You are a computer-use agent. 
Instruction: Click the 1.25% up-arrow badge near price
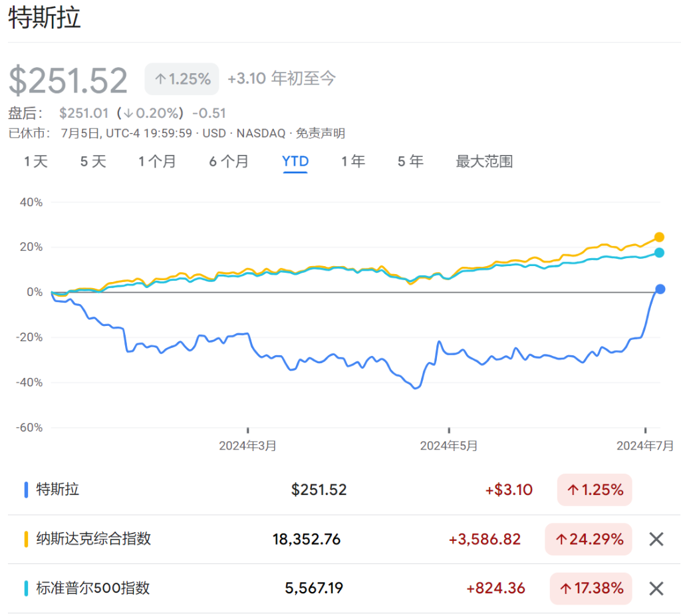pyautogui.click(x=182, y=79)
